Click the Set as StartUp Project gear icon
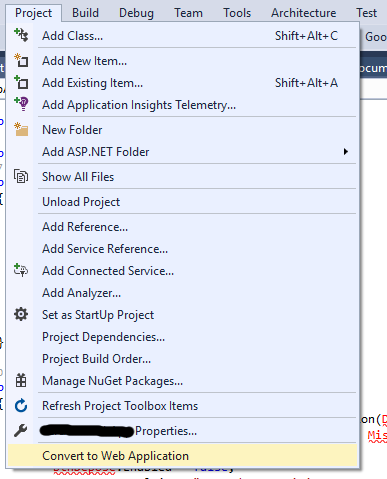The height and width of the screenshot is (479, 387). click(x=21, y=314)
